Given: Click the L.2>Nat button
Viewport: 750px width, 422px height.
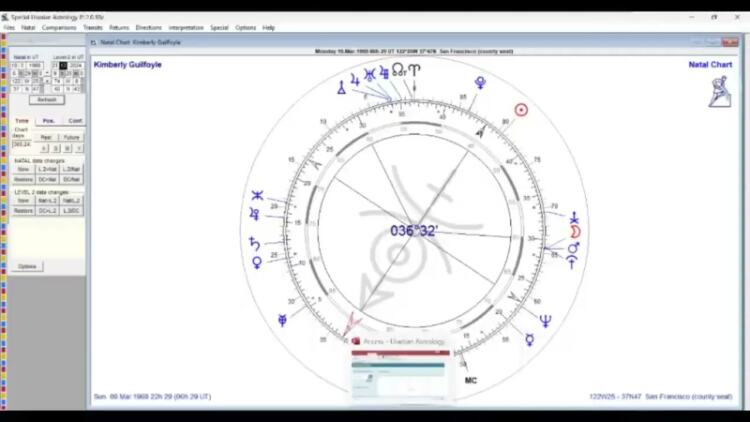Looking at the screenshot, I should [x=47, y=169].
